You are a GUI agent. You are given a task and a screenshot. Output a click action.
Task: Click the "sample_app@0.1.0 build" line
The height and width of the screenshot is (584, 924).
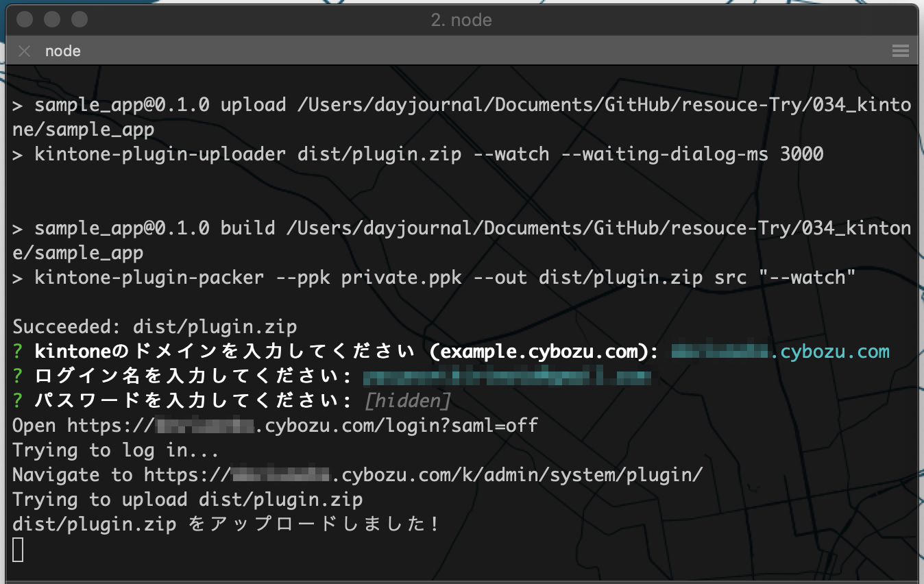click(x=462, y=241)
